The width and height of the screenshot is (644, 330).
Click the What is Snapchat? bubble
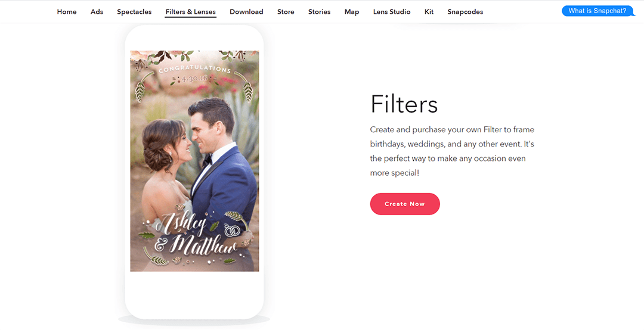pos(597,11)
